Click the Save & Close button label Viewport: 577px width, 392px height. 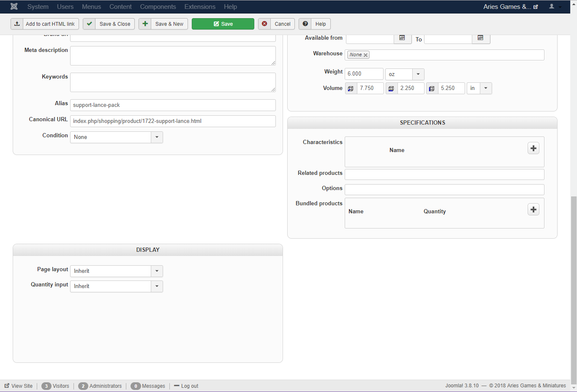(x=115, y=24)
